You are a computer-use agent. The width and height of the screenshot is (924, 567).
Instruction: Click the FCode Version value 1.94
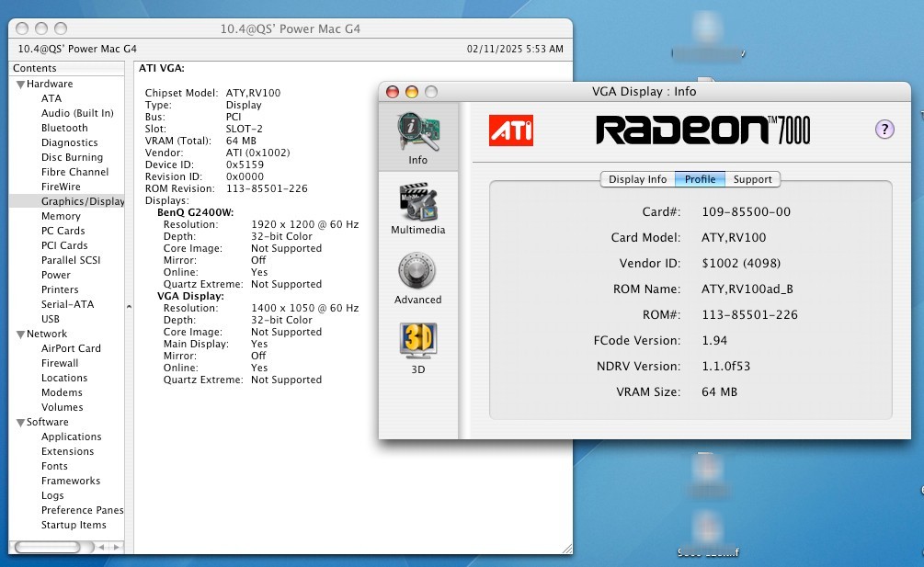[714, 340]
